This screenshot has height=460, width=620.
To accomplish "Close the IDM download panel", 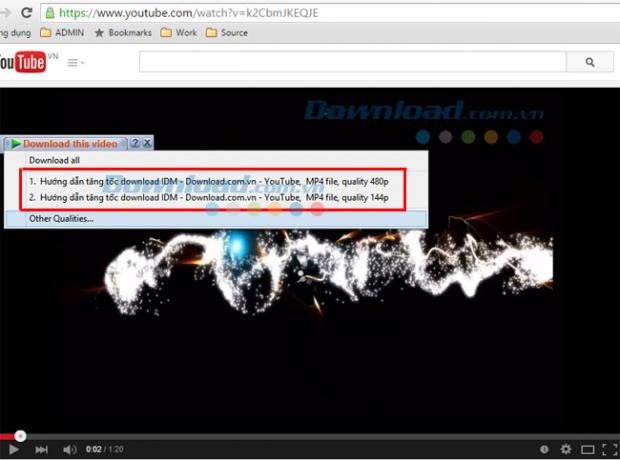I will click(147, 143).
